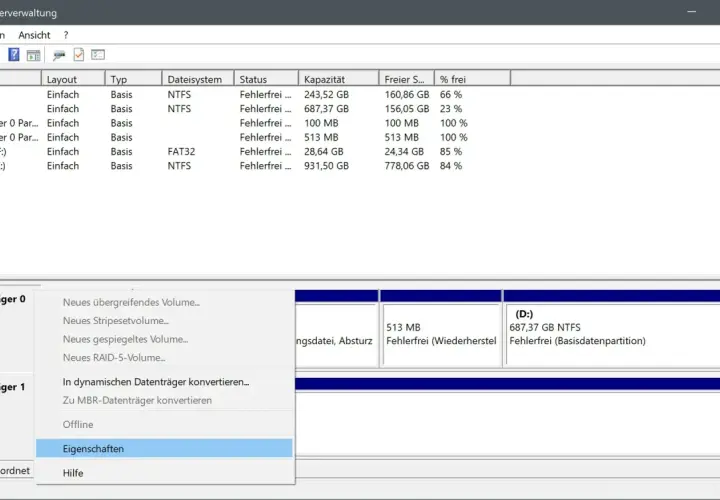This screenshot has width=720, height=500.
Task: Sort by the Status column header
Action: click(x=266, y=79)
